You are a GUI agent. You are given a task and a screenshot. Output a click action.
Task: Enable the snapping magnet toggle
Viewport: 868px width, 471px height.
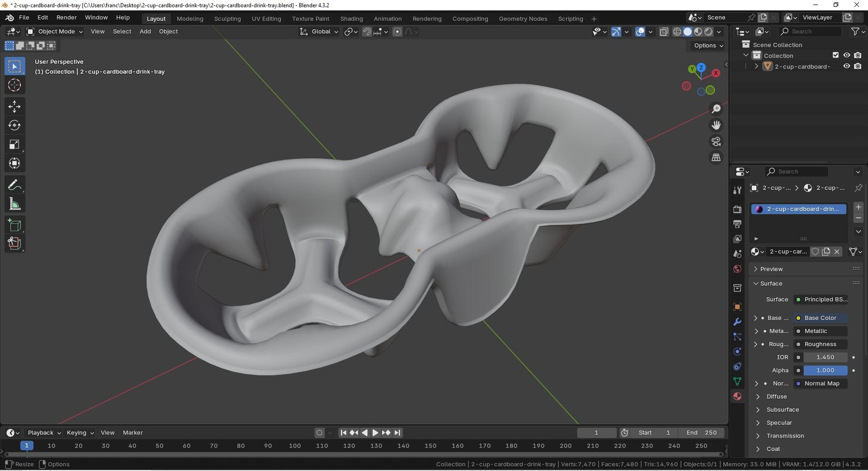point(367,32)
